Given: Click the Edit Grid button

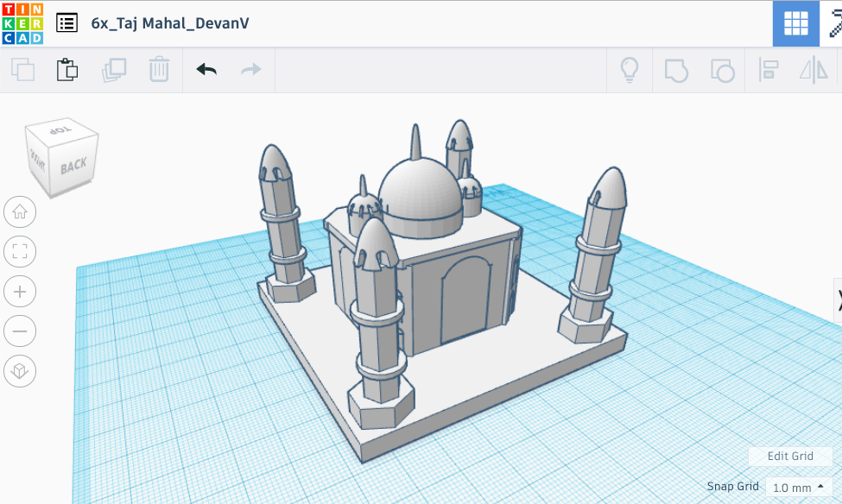Looking at the screenshot, I should [790, 456].
